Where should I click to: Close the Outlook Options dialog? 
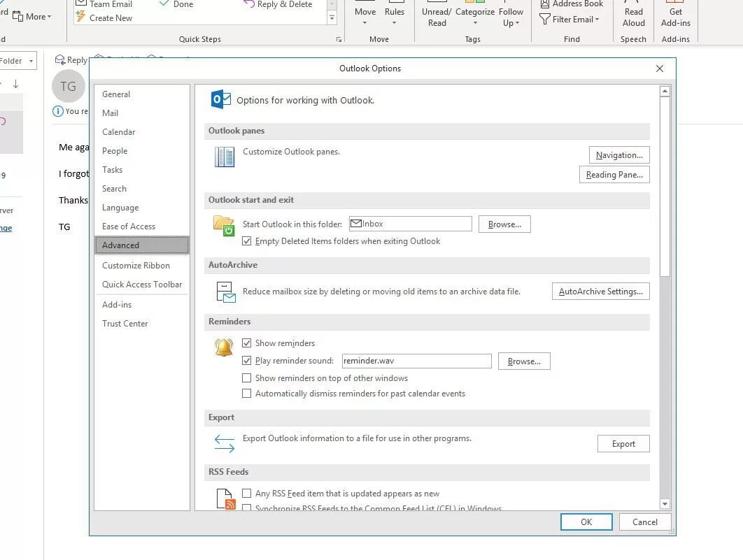[660, 69]
